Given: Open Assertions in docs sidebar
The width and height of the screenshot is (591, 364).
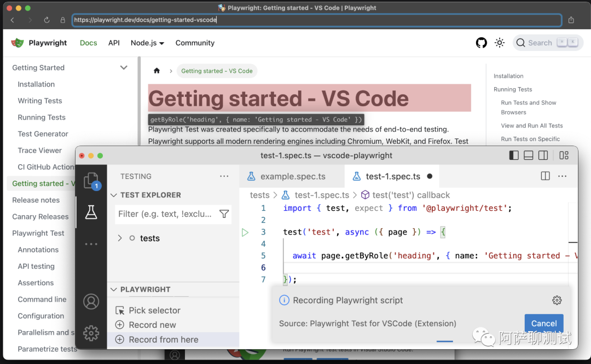Looking at the screenshot, I should (x=36, y=283).
